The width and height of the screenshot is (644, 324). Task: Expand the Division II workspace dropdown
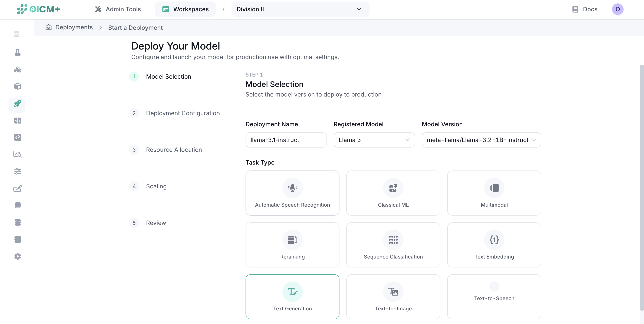coord(300,9)
